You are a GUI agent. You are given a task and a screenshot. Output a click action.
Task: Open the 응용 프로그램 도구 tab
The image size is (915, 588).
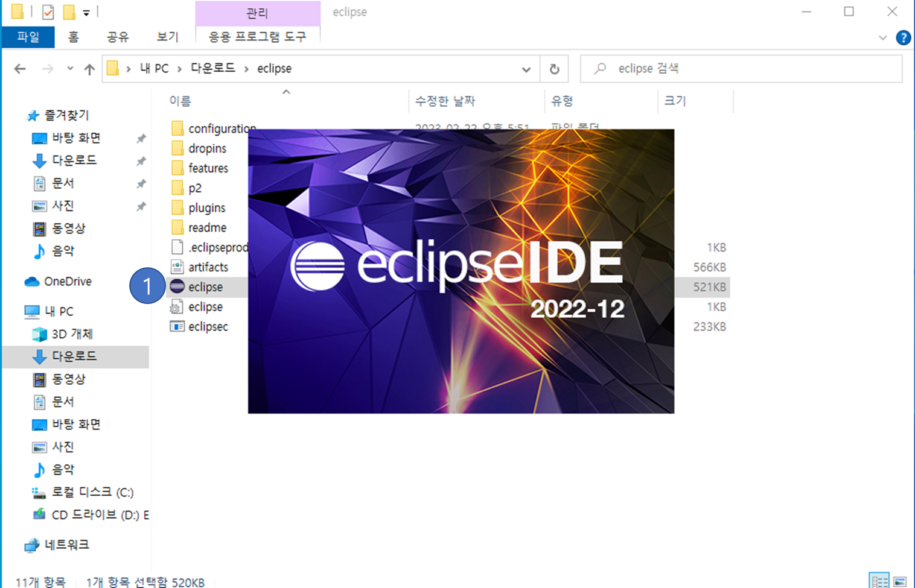click(x=258, y=37)
